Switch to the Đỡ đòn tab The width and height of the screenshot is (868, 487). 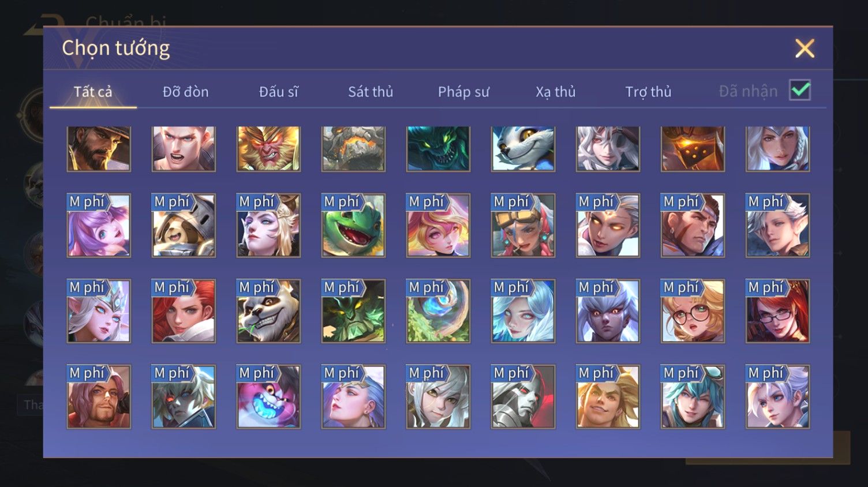click(185, 92)
